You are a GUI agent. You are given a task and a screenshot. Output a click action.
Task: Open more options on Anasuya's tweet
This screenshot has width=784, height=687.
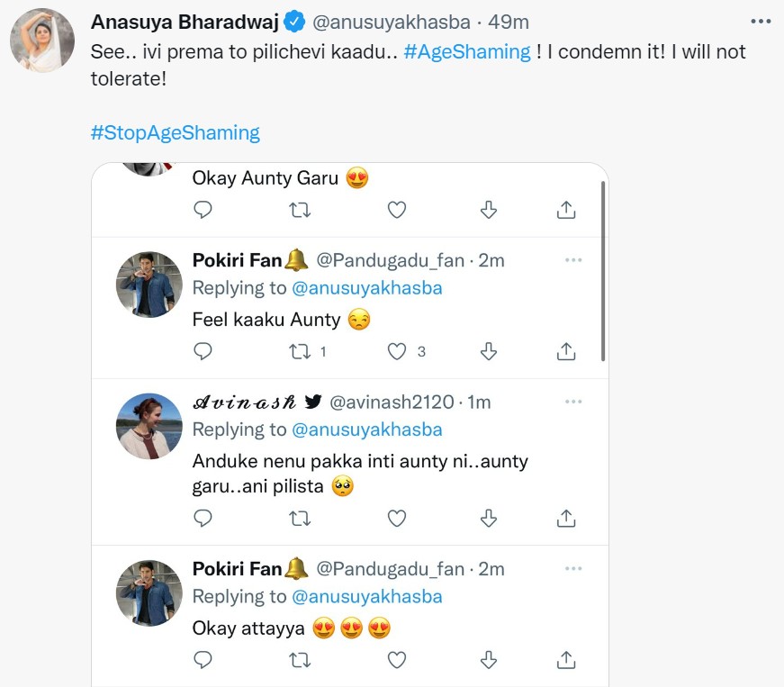[760, 21]
